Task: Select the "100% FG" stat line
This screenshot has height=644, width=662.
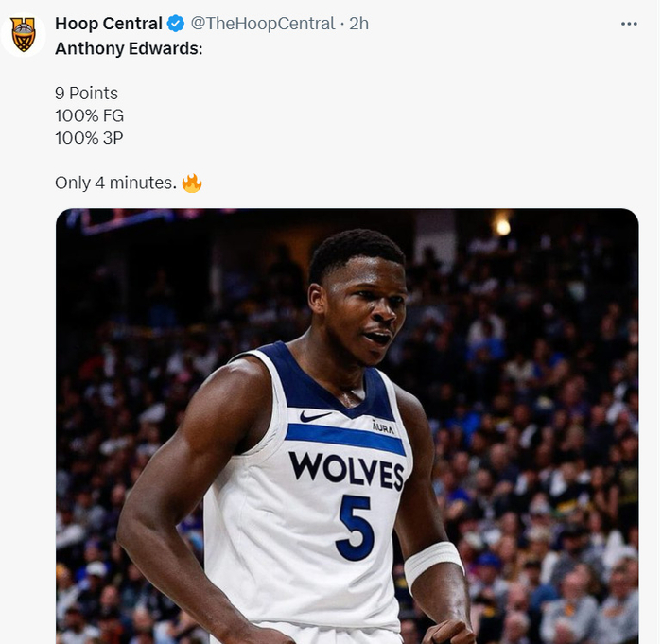Action: coord(90,115)
